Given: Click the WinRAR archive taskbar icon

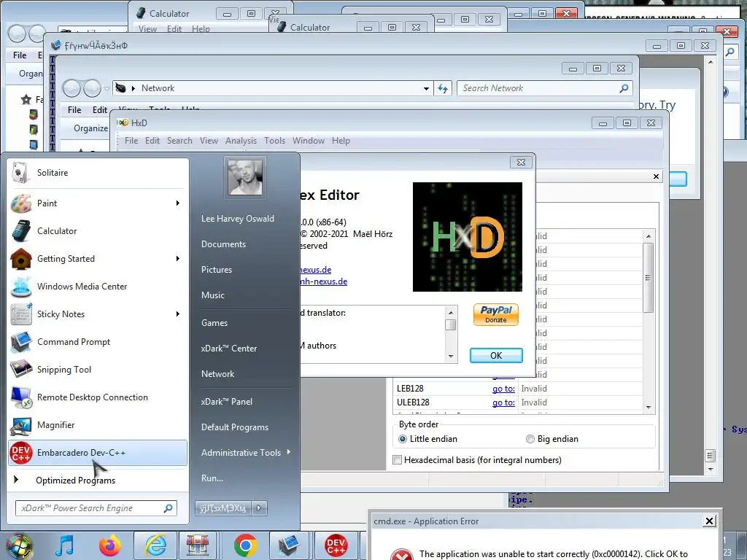Looking at the screenshot, I should (x=197, y=545).
